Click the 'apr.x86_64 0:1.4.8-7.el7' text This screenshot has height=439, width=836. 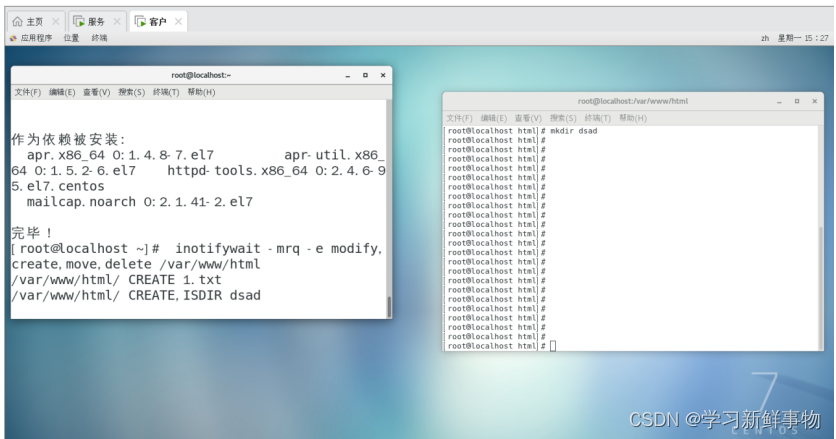[120, 155]
